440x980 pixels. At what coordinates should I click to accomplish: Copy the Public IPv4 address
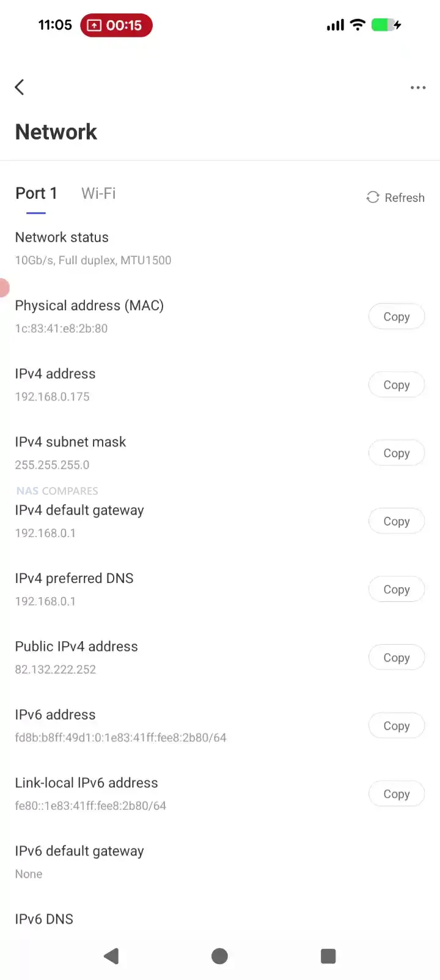click(396, 658)
